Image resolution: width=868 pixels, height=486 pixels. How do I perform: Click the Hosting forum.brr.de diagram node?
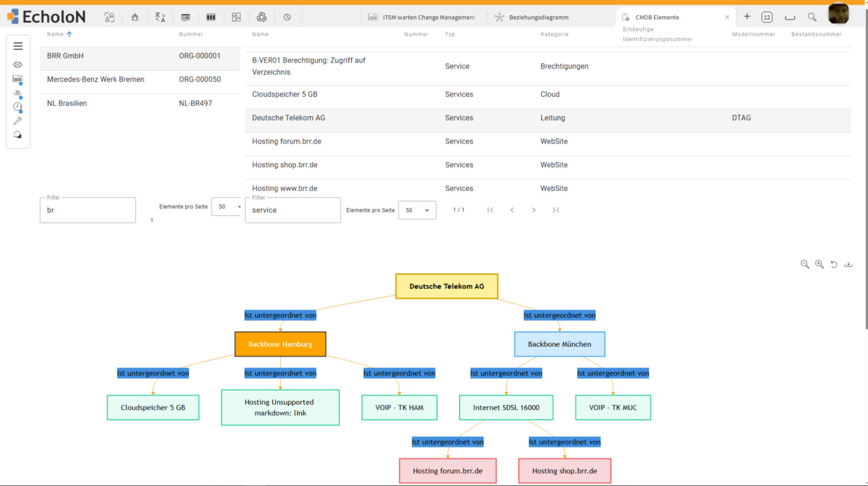[448, 471]
